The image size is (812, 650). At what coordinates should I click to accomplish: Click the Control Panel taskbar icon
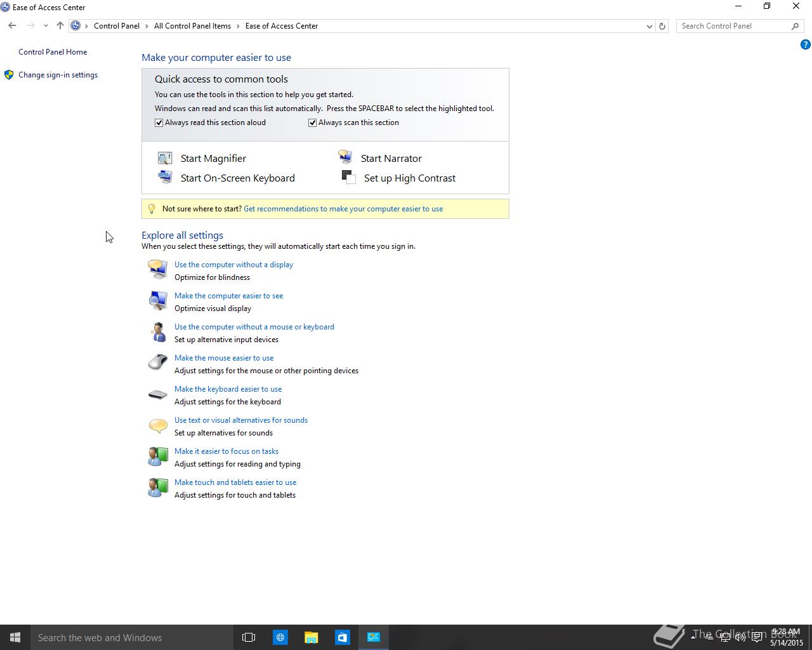pyautogui.click(x=373, y=637)
